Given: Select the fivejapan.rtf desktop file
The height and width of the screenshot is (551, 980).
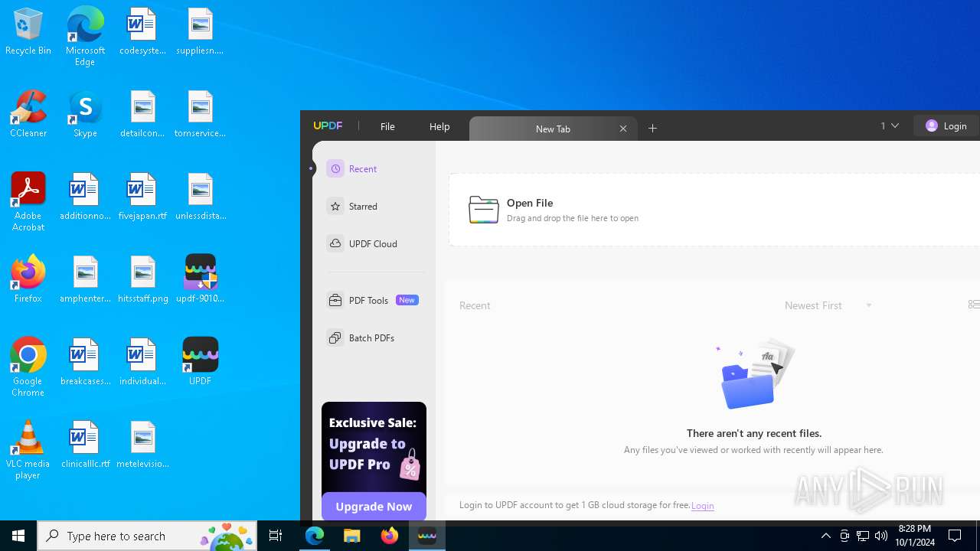Looking at the screenshot, I should point(142,197).
